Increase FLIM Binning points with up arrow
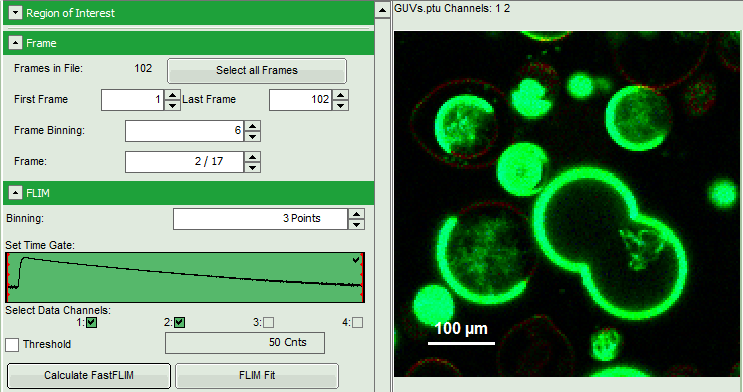The width and height of the screenshot is (743, 392). click(x=356, y=214)
